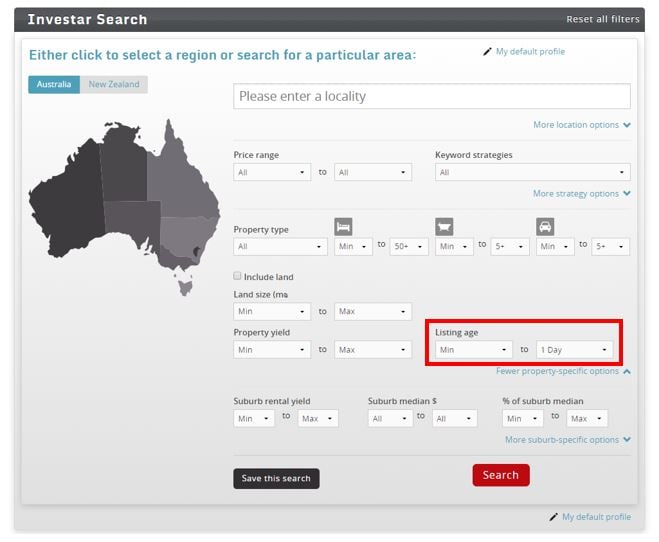This screenshot has width=659, height=542.
Task: Open the Listing age Min dropdown
Action: [474, 350]
